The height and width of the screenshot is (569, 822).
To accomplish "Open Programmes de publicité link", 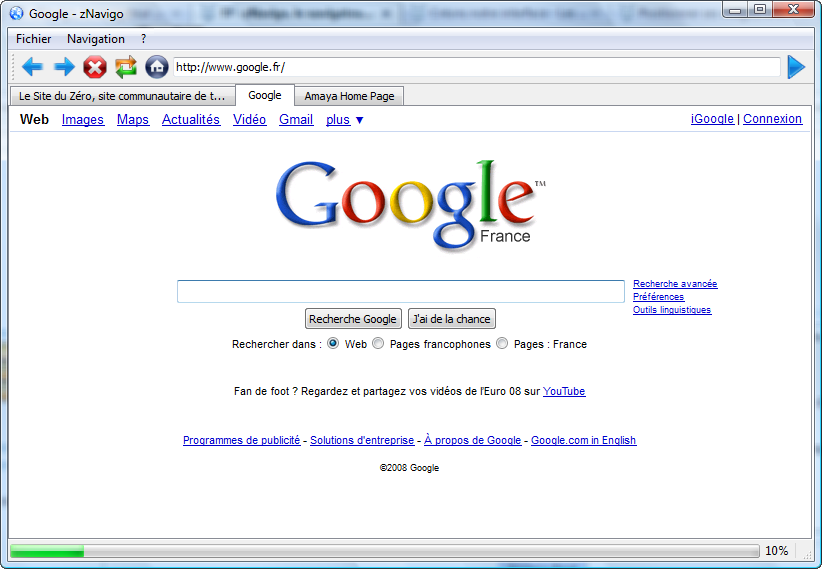I will click(242, 441).
